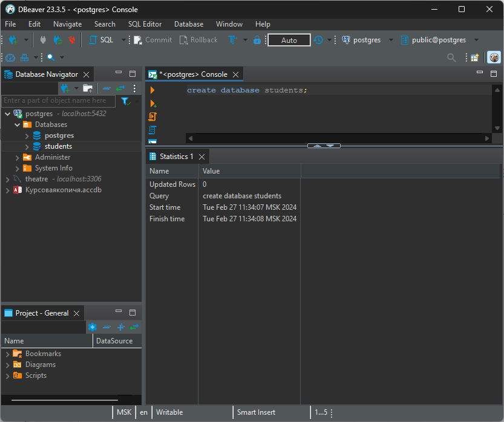Toggle Link with Editor in navigator
The width and height of the screenshot is (504, 422).
tap(120, 88)
